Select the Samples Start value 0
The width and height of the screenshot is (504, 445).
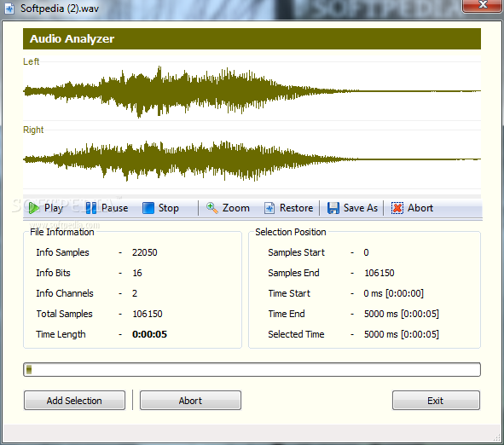click(366, 252)
